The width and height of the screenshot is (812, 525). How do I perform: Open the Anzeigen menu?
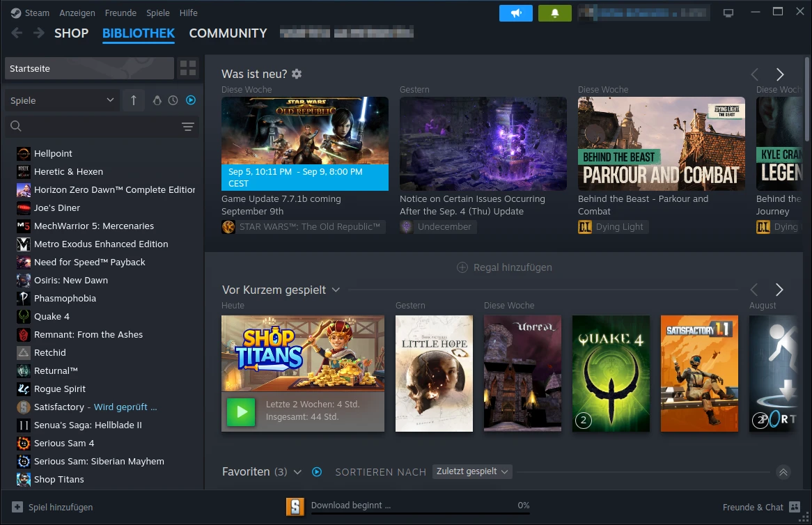click(77, 13)
